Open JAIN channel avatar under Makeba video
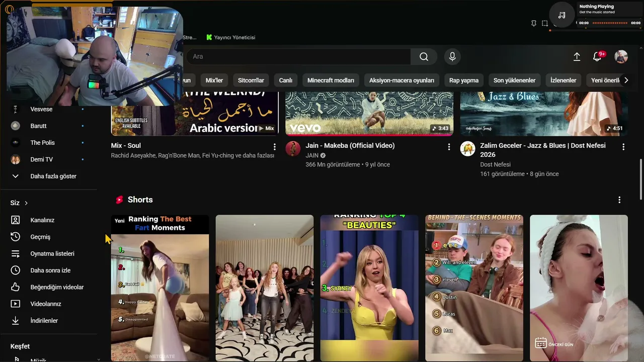644x362 pixels. [293, 149]
